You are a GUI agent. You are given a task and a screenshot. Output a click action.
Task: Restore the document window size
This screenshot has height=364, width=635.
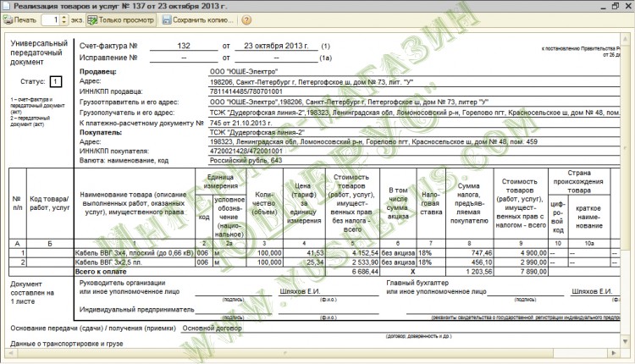(x=616, y=6)
